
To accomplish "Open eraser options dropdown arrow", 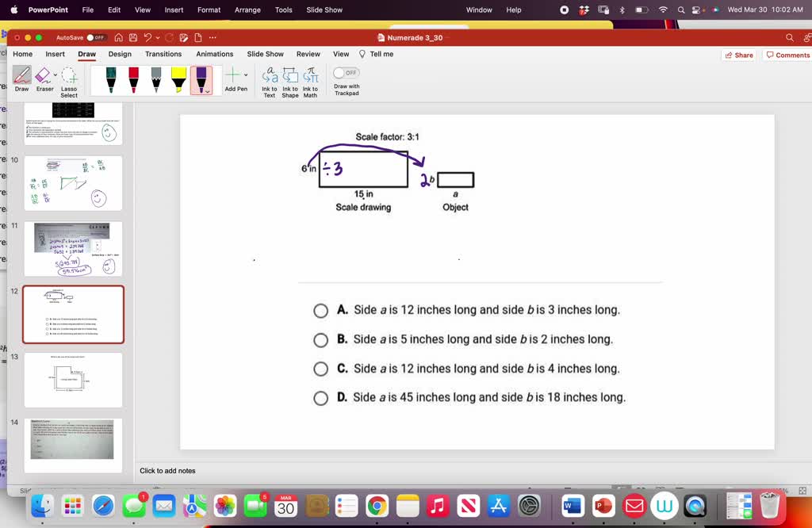I will point(56,75).
